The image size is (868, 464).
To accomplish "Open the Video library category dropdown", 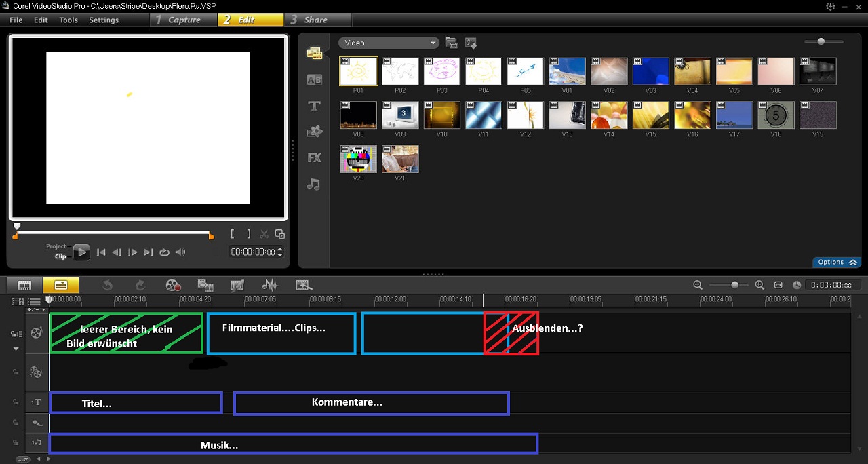I will 389,43.
